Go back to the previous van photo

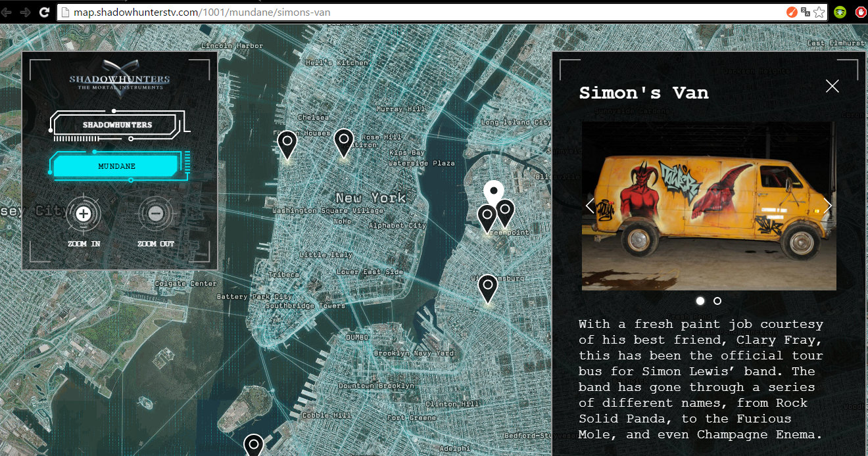[x=589, y=206]
